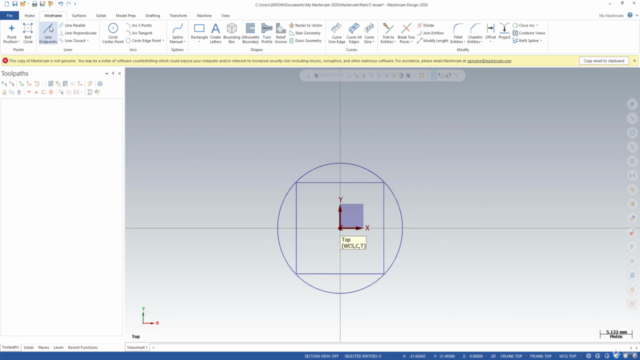Click Save icon in quick access toolbar

(x=15, y=4)
